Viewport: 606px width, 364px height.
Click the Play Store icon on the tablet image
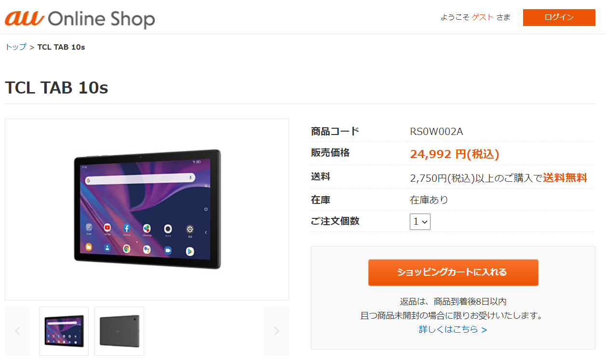190,251
